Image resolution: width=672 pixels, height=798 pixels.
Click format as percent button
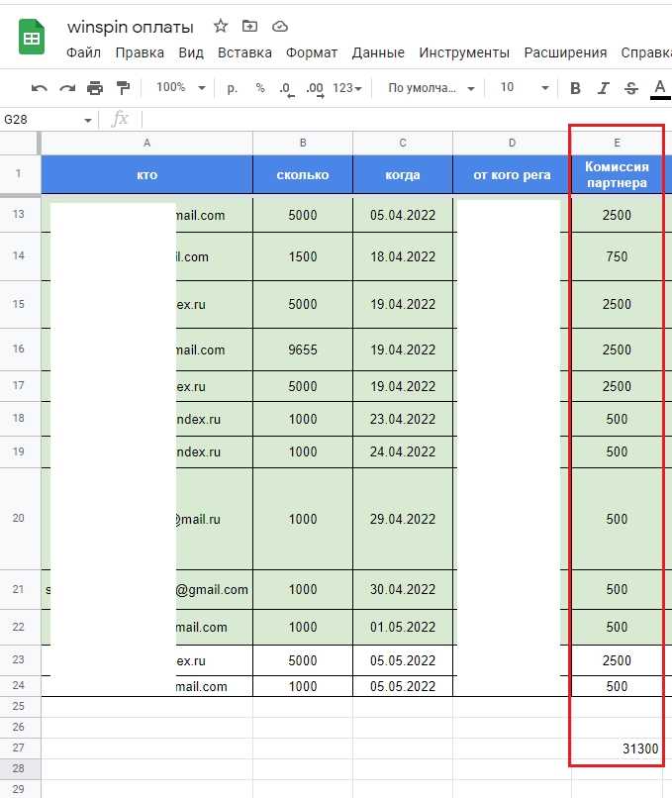[x=260, y=88]
